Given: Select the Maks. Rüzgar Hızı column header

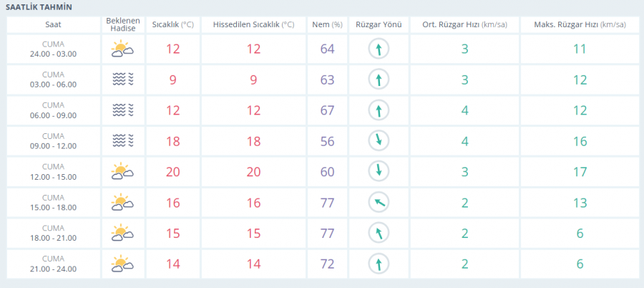Looking at the screenshot, I should click(x=579, y=24).
